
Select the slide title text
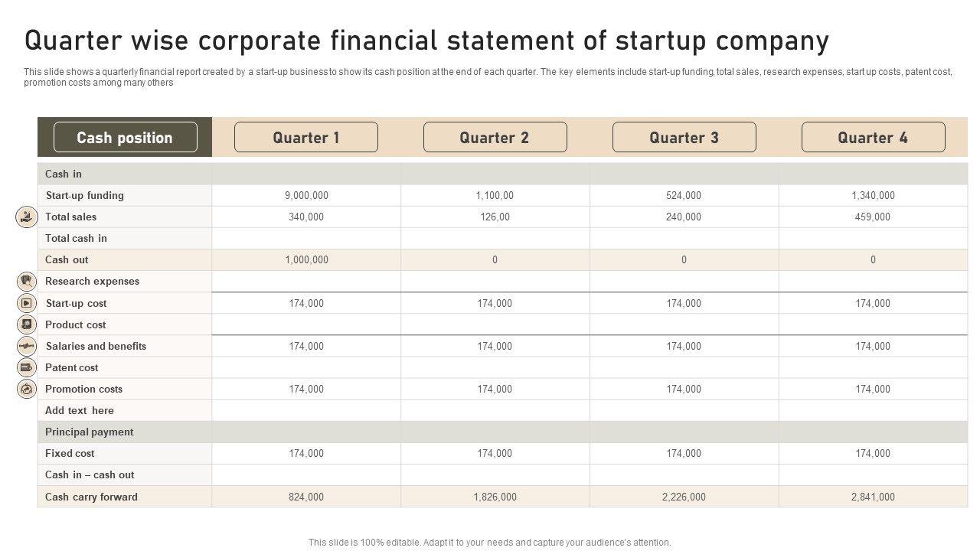point(426,40)
